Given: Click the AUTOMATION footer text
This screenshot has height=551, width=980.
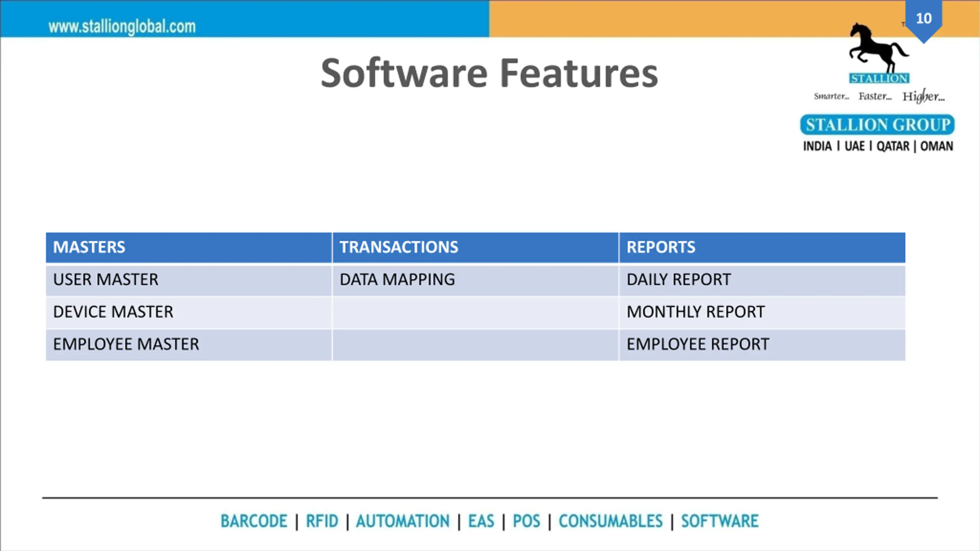Looking at the screenshot, I should tap(403, 521).
